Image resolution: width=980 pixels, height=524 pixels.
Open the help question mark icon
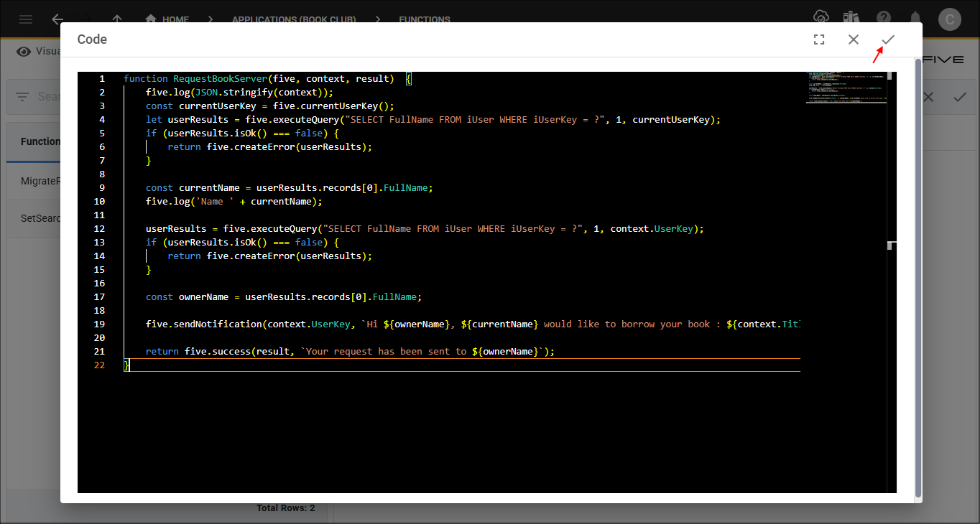pos(884,18)
